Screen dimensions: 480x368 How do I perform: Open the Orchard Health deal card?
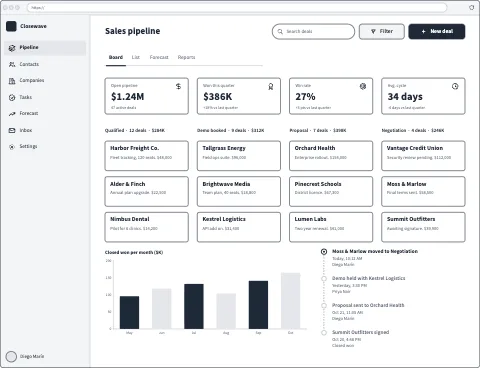pos(331,156)
